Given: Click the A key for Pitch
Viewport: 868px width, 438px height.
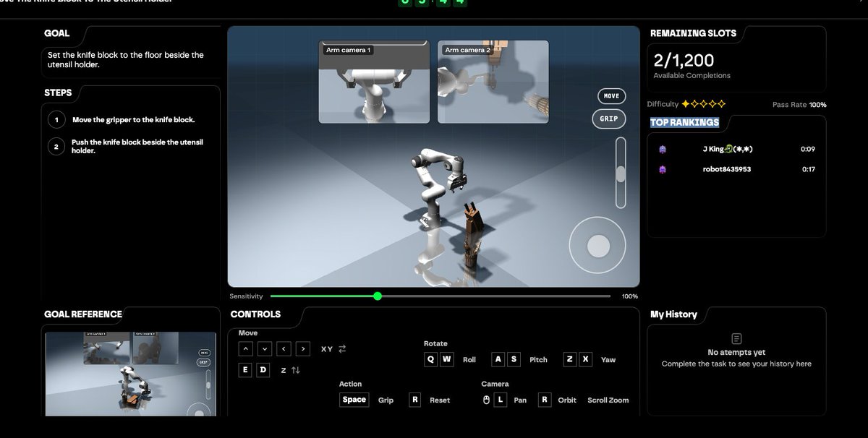Looking at the screenshot, I should coord(498,359).
